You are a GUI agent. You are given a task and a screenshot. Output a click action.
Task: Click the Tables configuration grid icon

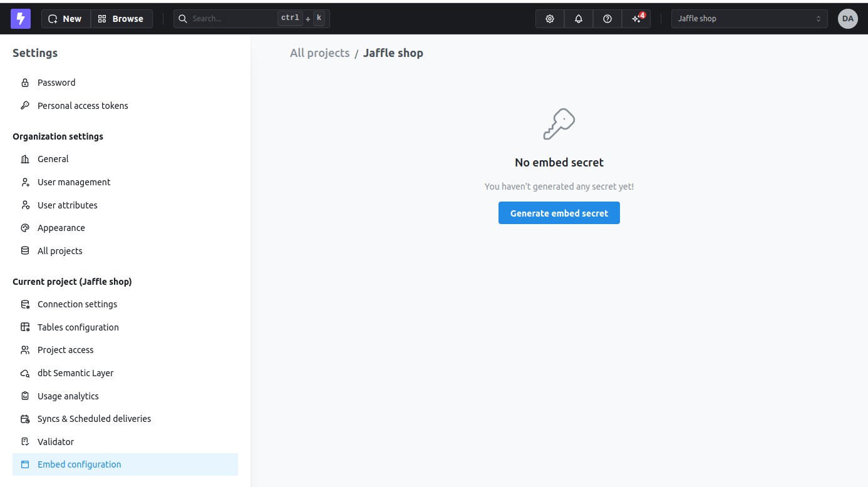click(x=25, y=327)
